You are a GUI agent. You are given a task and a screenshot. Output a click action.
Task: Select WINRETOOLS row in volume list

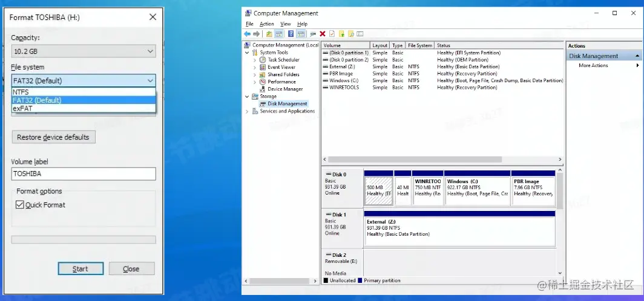(442, 88)
